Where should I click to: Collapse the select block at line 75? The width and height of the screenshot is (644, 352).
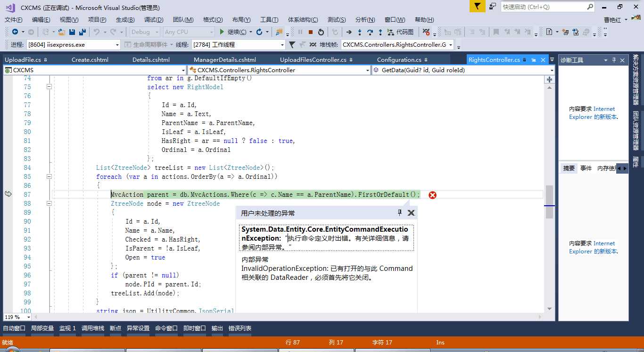(49, 87)
